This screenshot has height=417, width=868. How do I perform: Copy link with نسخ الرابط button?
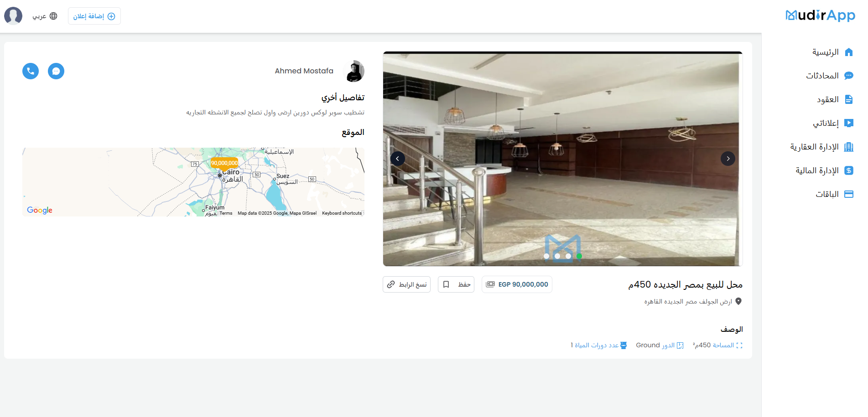406,284
